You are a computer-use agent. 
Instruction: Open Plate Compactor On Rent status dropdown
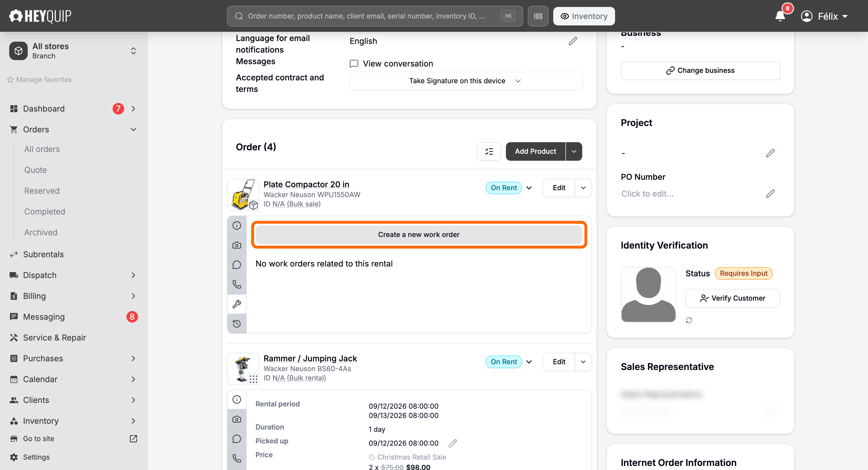pos(529,188)
